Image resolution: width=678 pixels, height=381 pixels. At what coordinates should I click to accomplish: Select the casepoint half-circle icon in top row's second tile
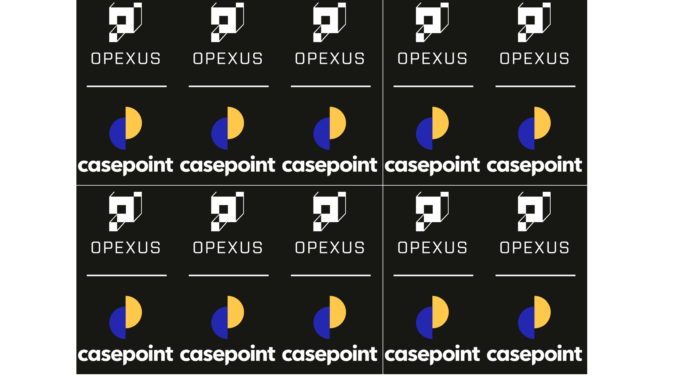coord(227,128)
